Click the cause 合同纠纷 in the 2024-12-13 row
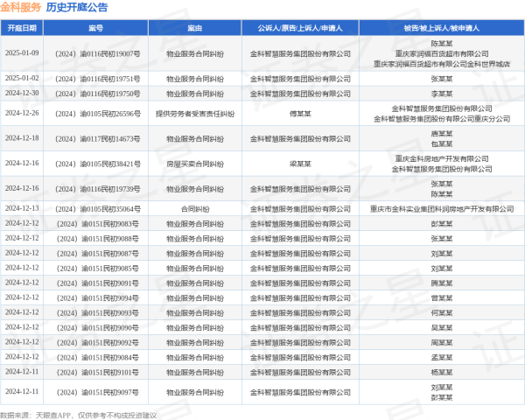The image size is (525, 420). click(x=195, y=209)
